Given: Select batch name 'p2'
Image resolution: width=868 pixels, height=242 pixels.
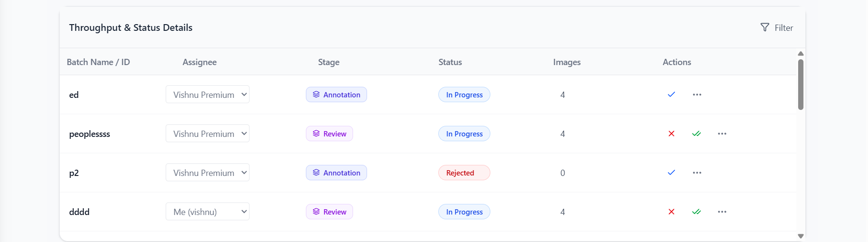Looking at the screenshot, I should coord(74,173).
